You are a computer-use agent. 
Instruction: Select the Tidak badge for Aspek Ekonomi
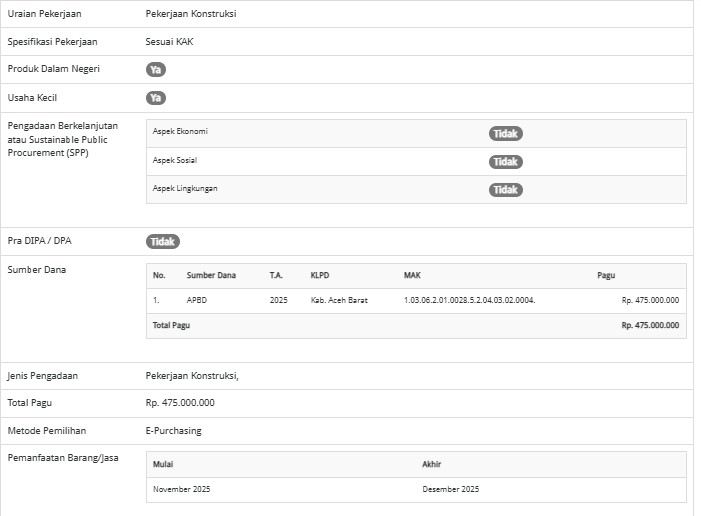coord(506,134)
